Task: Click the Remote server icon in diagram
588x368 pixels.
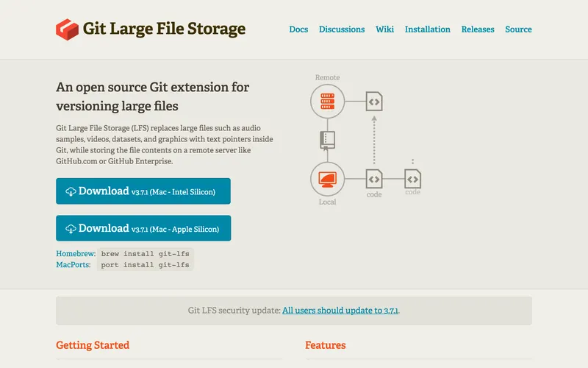Action: point(327,102)
